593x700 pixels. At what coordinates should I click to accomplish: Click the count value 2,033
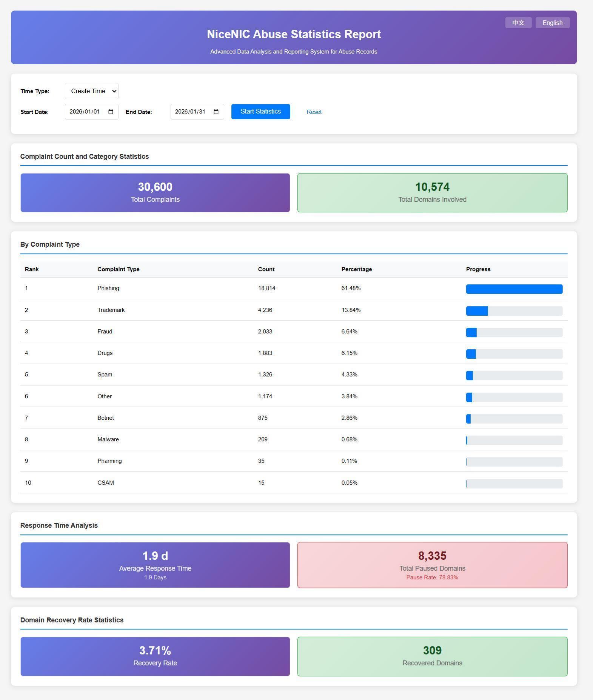[x=265, y=332]
